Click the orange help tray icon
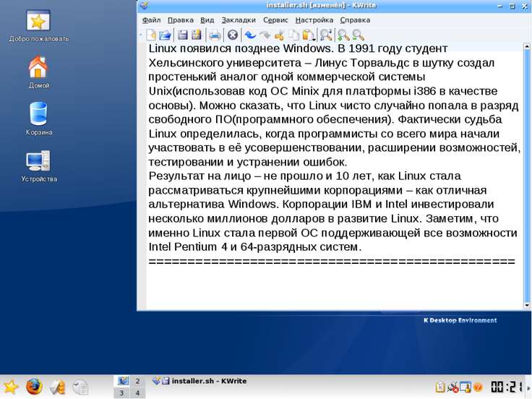The image size is (532, 399). coord(478,387)
